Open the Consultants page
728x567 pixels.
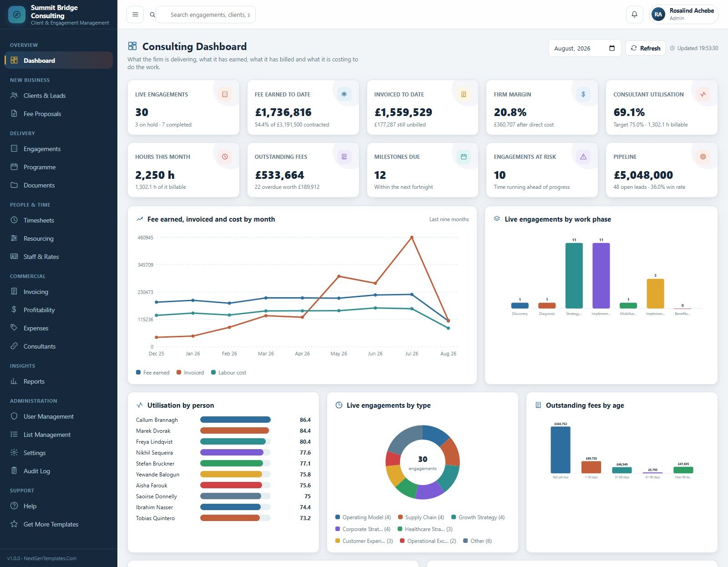coord(59,346)
